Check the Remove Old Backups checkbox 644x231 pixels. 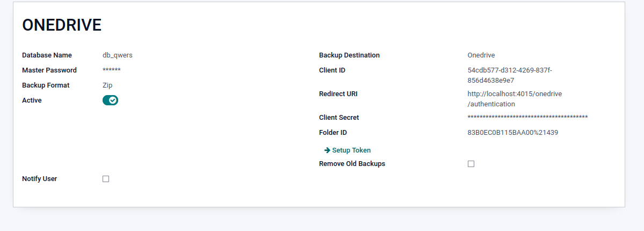[x=471, y=164]
